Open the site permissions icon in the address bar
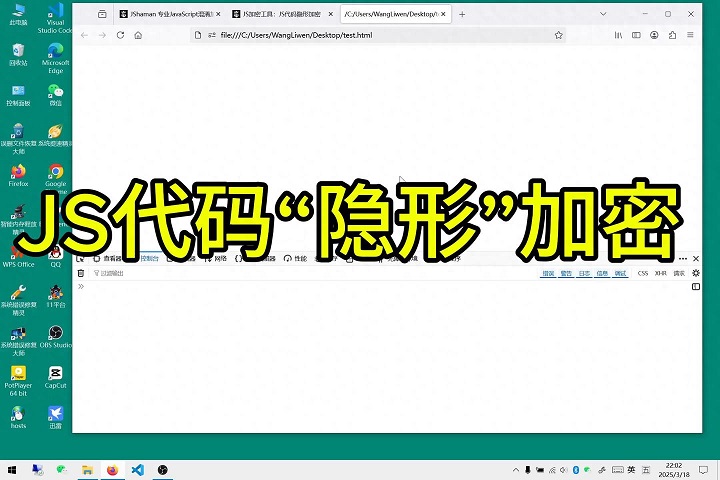 pos(212,35)
